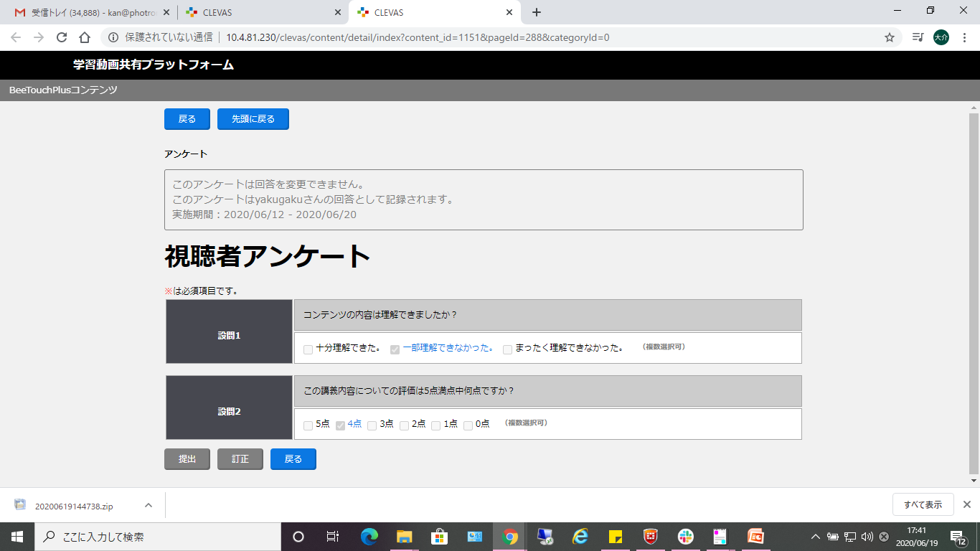Click the 学習動画共有プラットフォーム title
This screenshot has height=551, width=980.
[154, 65]
